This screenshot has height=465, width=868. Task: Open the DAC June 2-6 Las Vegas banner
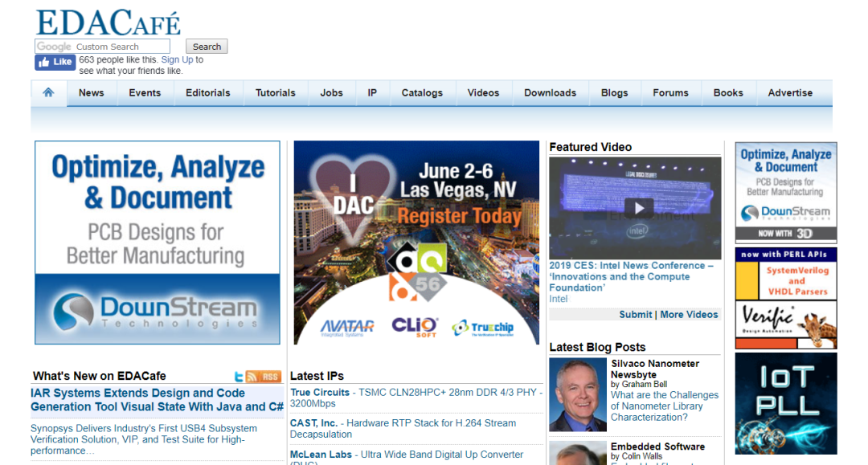[x=416, y=243]
